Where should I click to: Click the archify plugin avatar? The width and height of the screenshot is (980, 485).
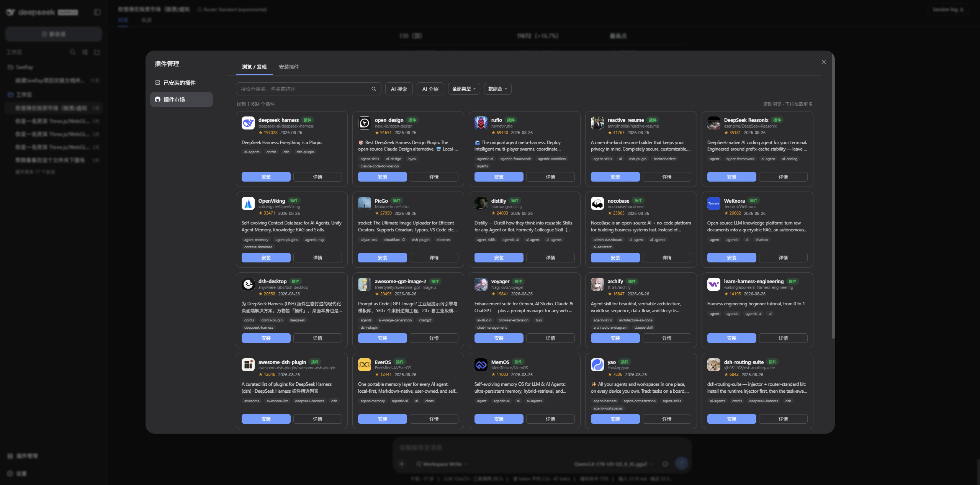click(x=597, y=284)
